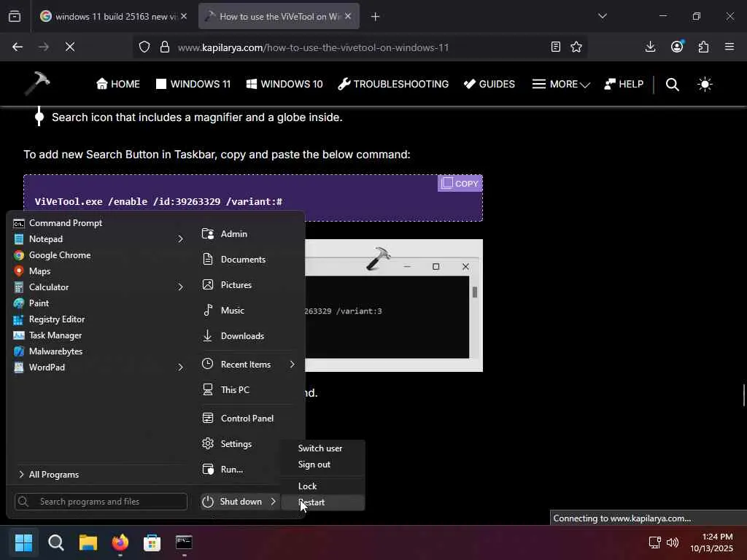Switch to the windows 11 build 25163 tab
The image size is (747, 560).
(x=113, y=17)
